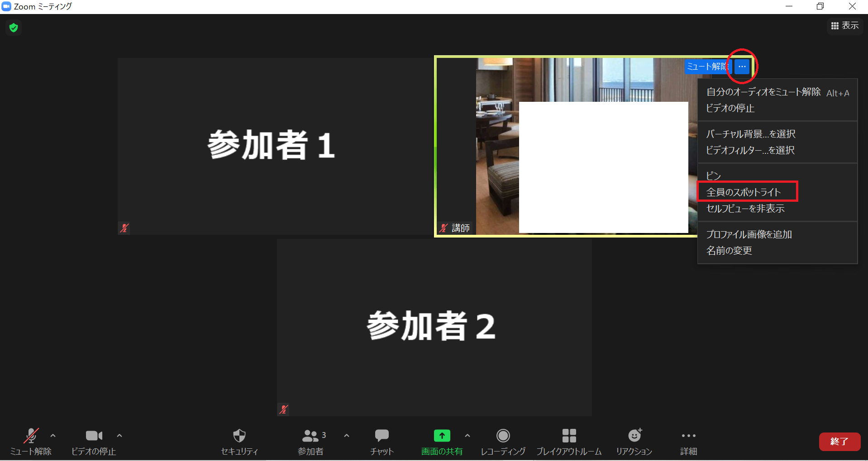The width and height of the screenshot is (868, 461).
Task: Open the Security shield icon
Action: click(239, 436)
